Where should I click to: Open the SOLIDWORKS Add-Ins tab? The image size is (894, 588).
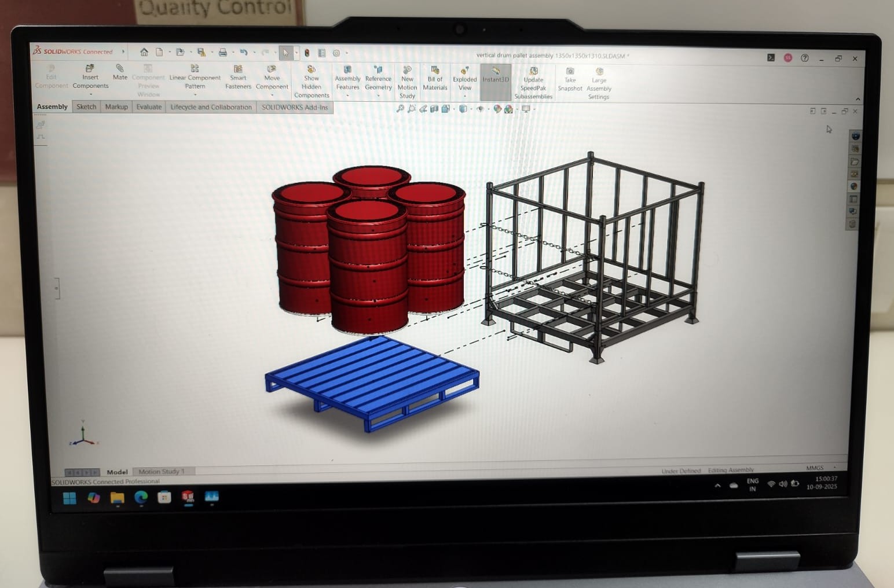(x=294, y=108)
